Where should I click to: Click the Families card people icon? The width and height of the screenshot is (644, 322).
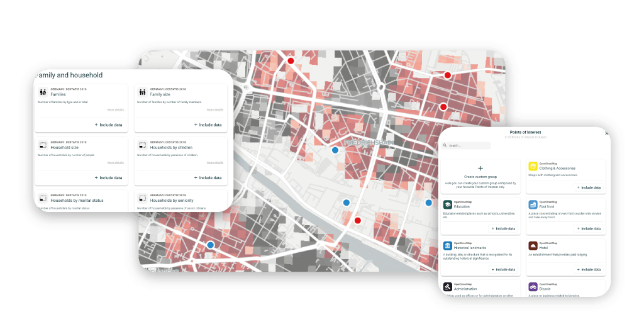coord(43,92)
